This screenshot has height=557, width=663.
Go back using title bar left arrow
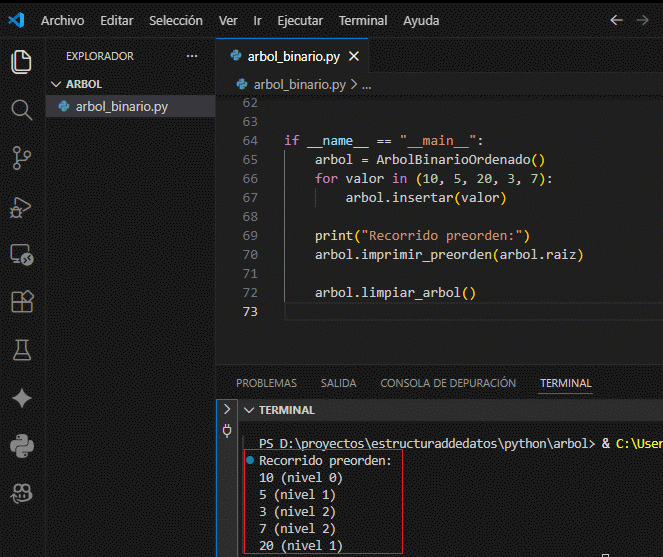(x=616, y=20)
